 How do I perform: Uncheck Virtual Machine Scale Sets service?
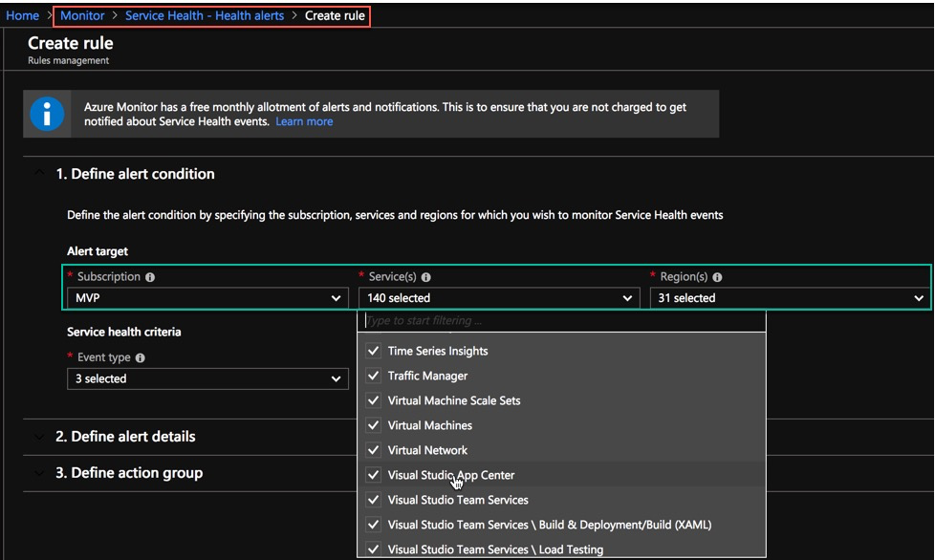click(373, 401)
